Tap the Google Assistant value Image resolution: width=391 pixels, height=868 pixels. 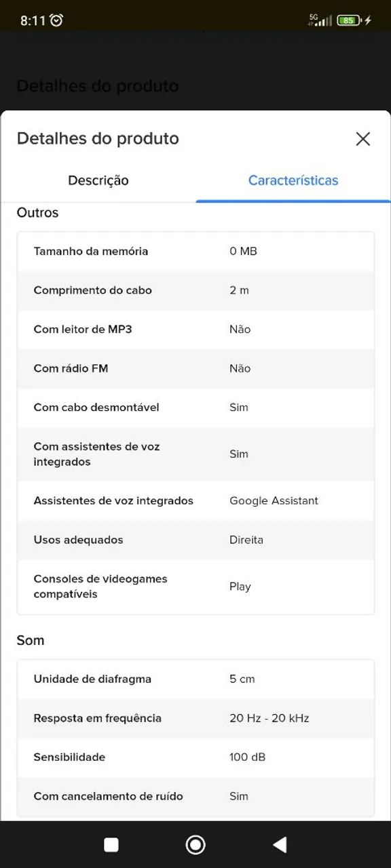[x=273, y=500]
